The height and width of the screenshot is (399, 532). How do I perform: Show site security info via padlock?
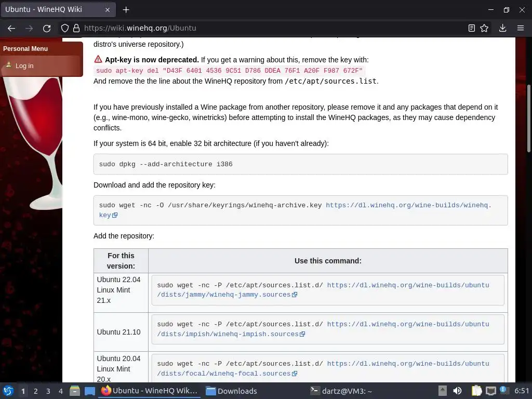(x=76, y=28)
